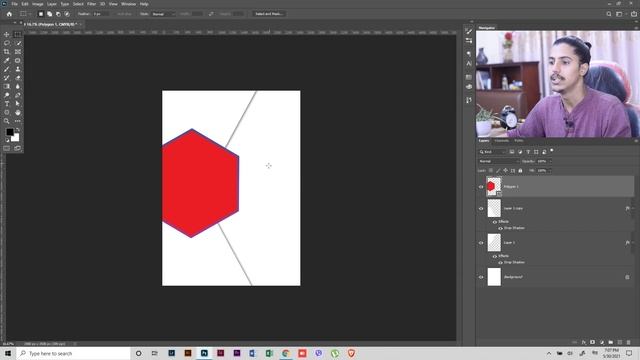Open Task View on the taskbar

154,353
